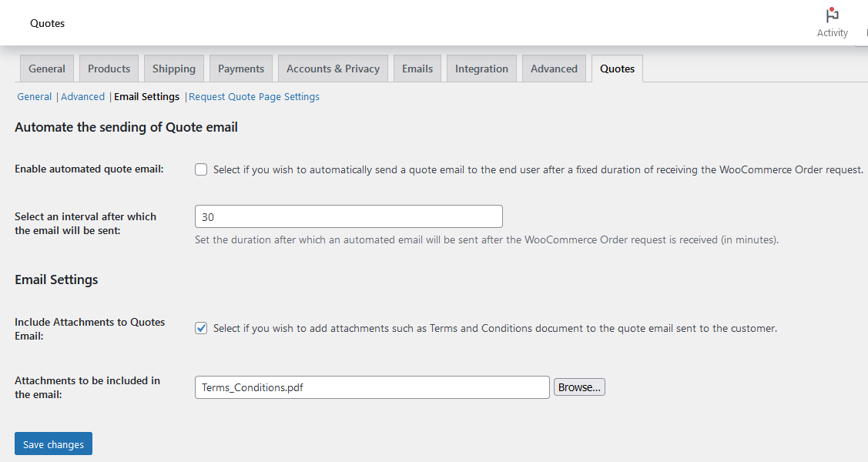Image resolution: width=868 pixels, height=462 pixels.
Task: Go to the Advanced tab
Action: pos(554,69)
